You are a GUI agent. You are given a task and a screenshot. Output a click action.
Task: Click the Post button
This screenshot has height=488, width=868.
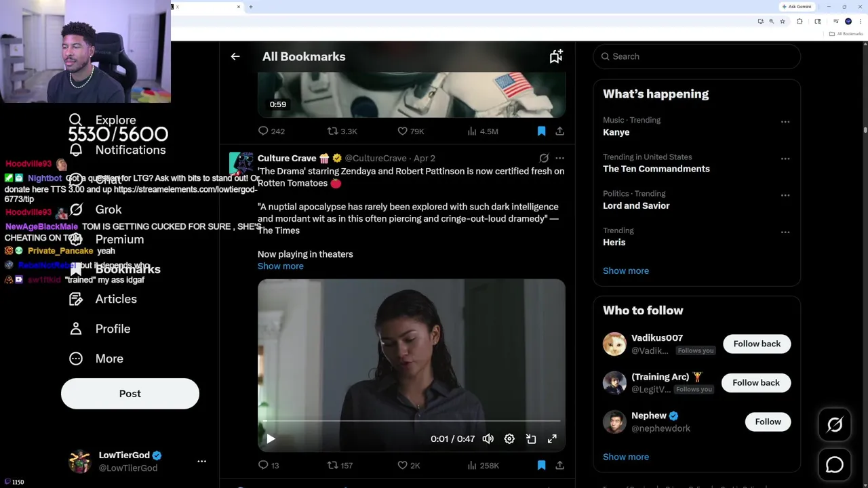[130, 394]
